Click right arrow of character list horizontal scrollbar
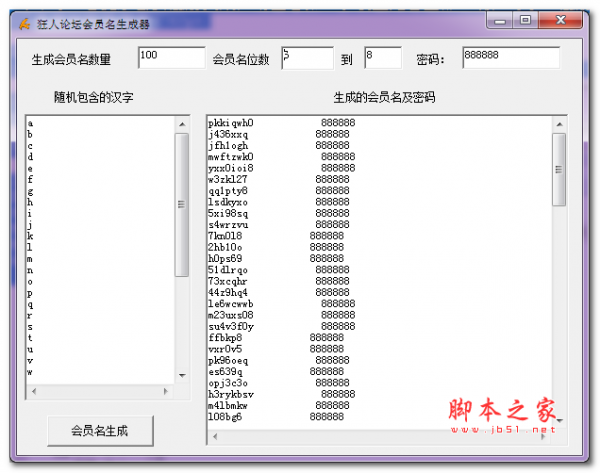 pos(166,391)
